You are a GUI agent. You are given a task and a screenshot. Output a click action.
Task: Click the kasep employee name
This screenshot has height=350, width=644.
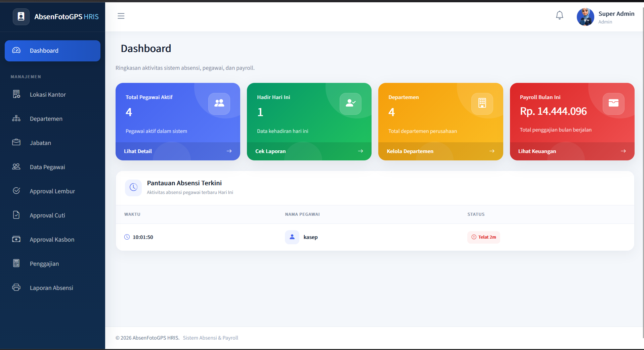tap(310, 237)
